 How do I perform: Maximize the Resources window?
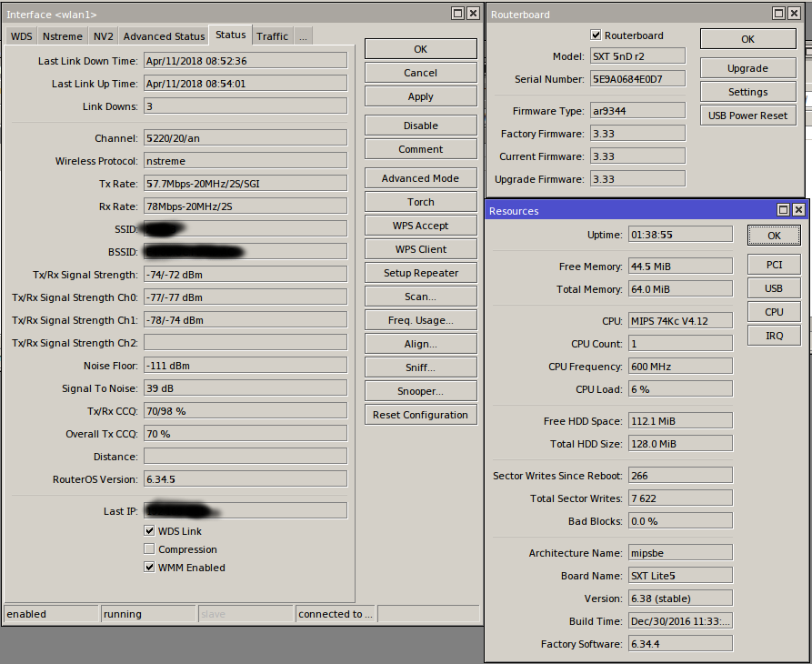[784, 210]
